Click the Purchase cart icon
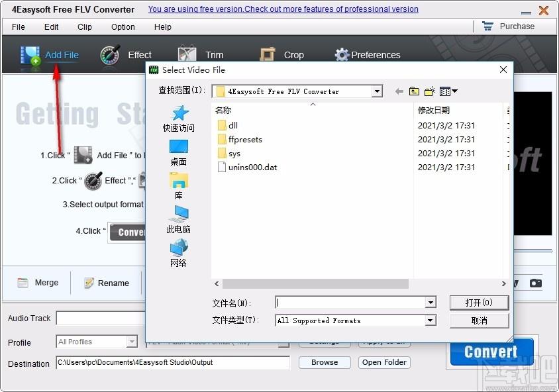This screenshot has height=392, width=559. pos(487,26)
